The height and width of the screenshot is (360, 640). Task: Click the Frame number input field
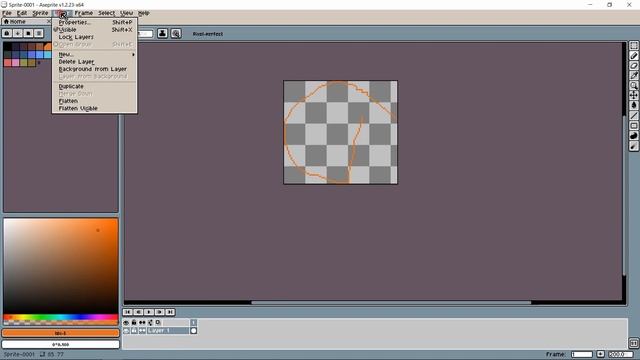[x=582, y=354]
